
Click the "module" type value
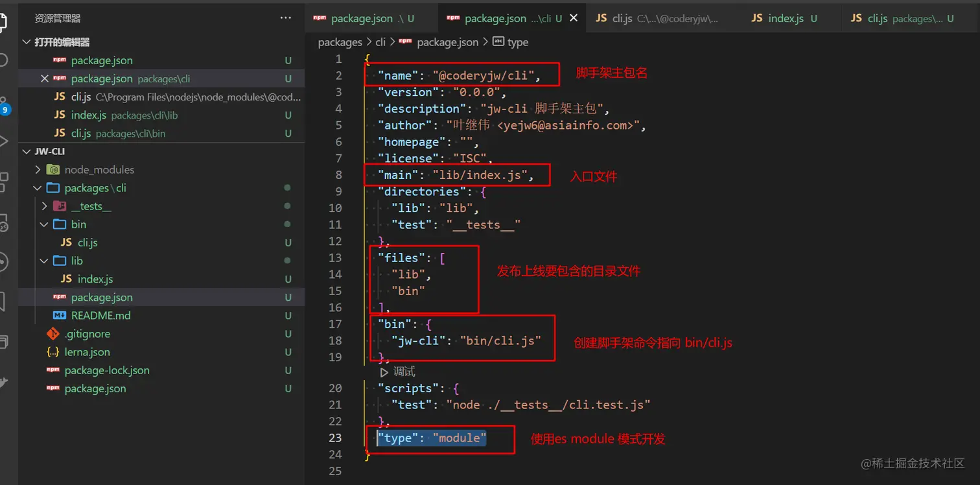pyautogui.click(x=459, y=438)
